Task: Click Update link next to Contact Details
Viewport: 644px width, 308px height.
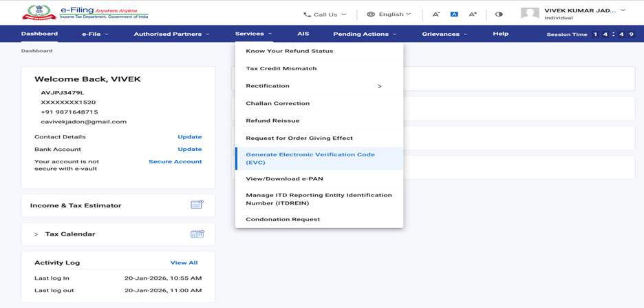Action: pos(189,136)
